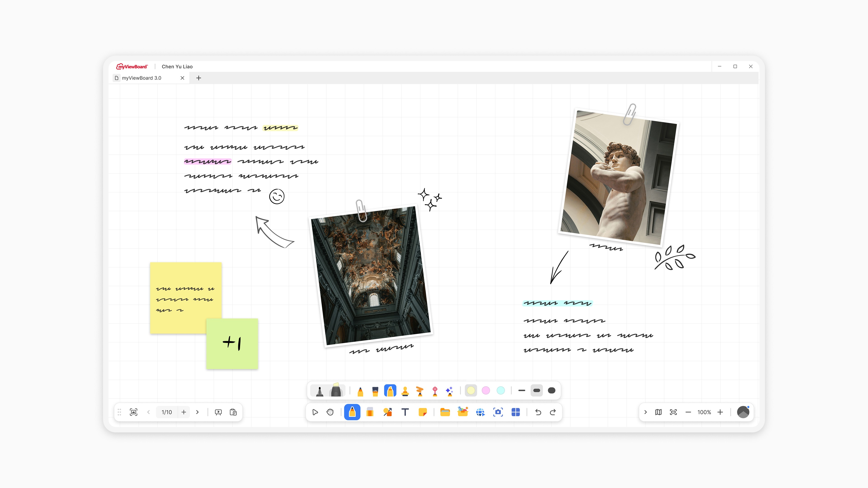The image size is (868, 488).
Task: Select the Pen tool in main toolbar
Action: tap(352, 412)
